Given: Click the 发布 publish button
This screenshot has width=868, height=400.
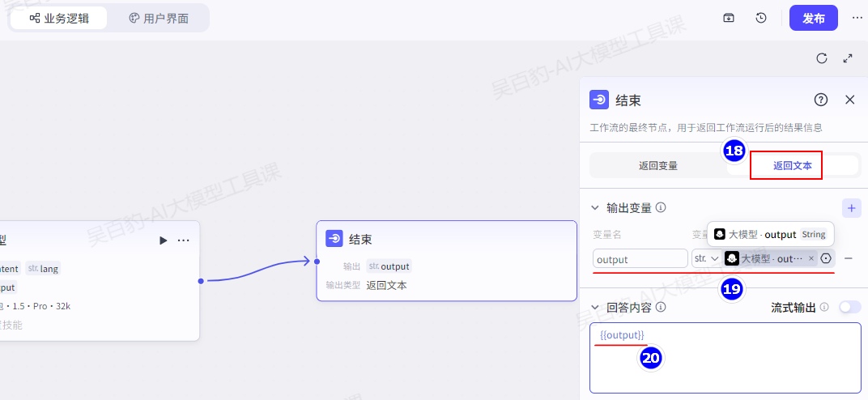Looking at the screenshot, I should 813,18.
